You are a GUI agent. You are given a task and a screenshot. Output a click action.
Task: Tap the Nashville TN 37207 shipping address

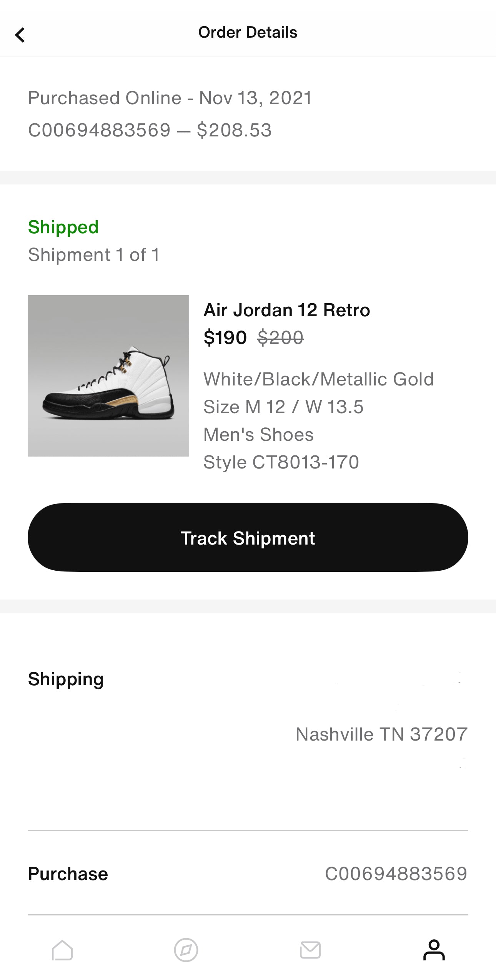tap(381, 734)
